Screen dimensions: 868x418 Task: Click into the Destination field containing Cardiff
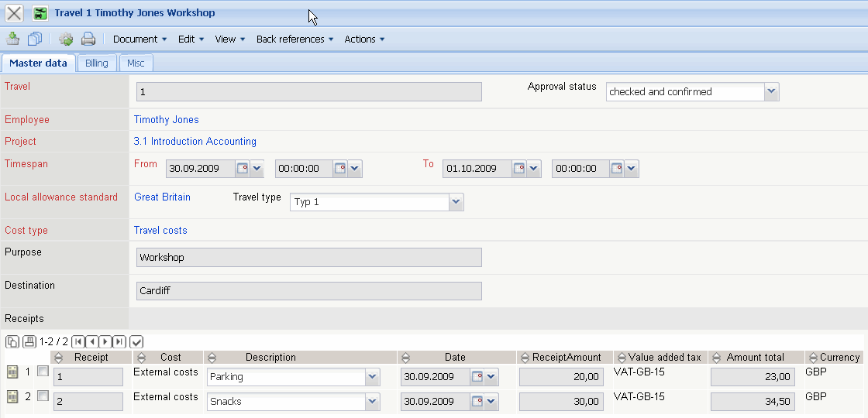[x=308, y=291]
